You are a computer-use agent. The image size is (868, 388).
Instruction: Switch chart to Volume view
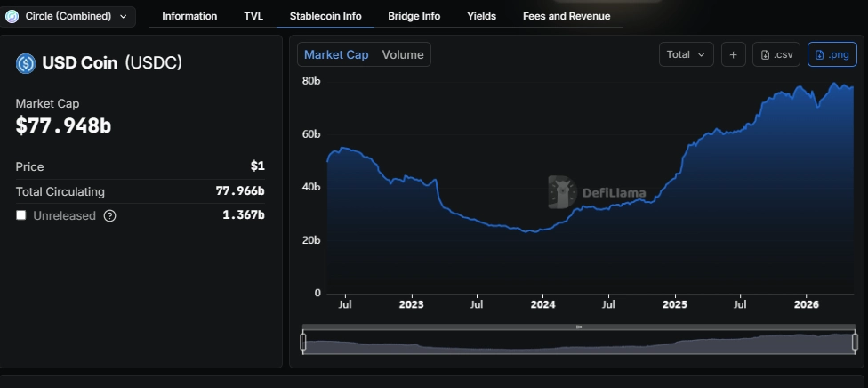click(x=403, y=54)
